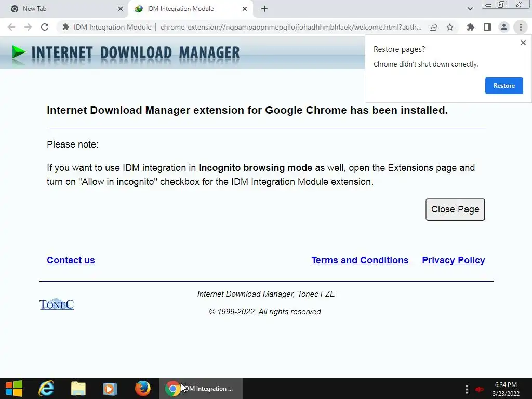Viewport: 532px width, 399px height.
Task: Click the Tonec logo
Action: click(x=57, y=304)
